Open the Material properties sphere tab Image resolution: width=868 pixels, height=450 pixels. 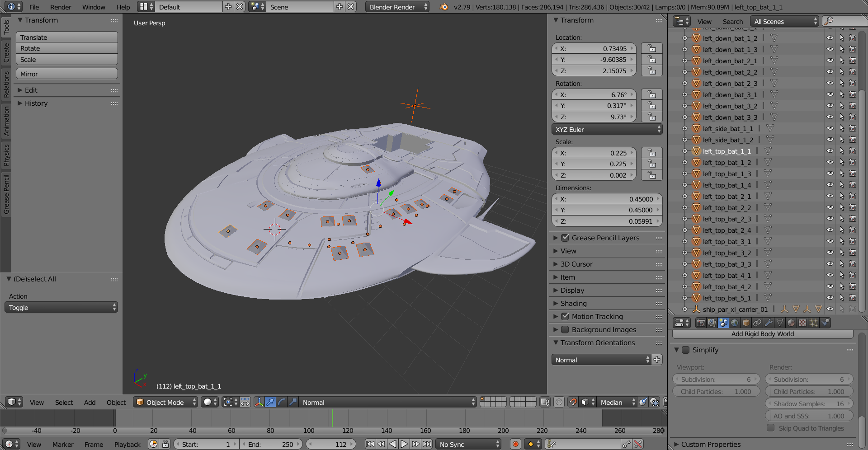tap(792, 323)
